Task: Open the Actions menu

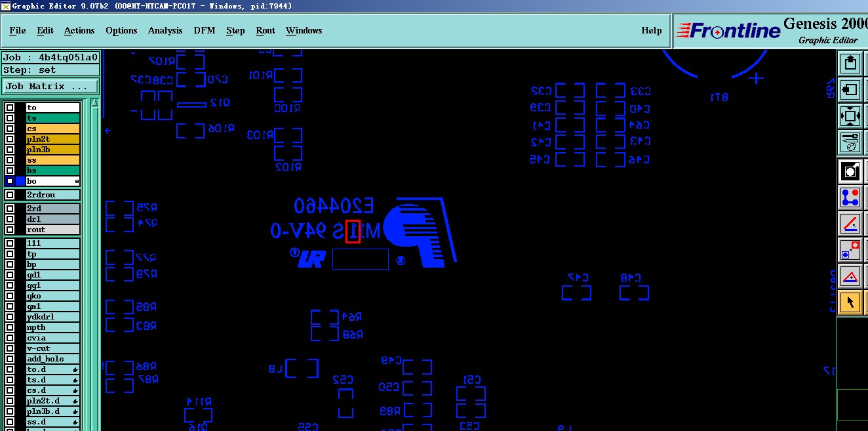Action: [79, 30]
